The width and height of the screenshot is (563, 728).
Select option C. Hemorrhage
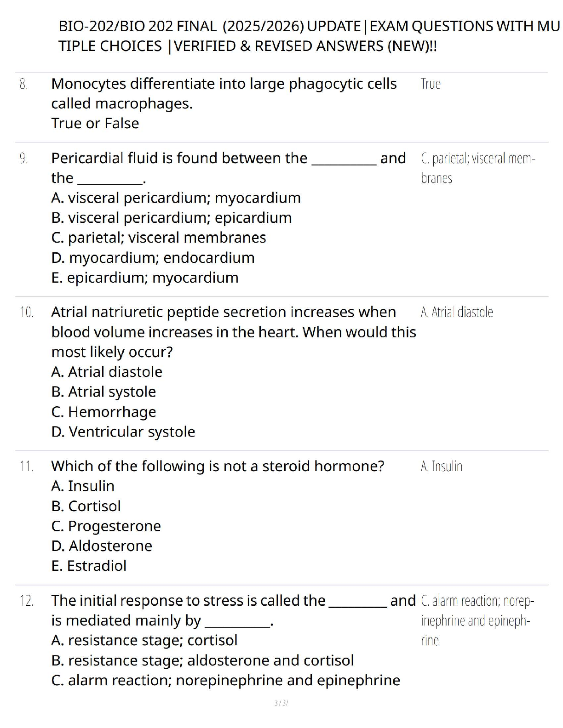pos(103,412)
